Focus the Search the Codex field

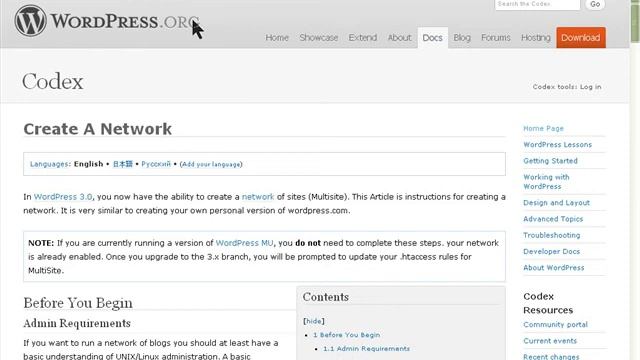pos(537,4)
